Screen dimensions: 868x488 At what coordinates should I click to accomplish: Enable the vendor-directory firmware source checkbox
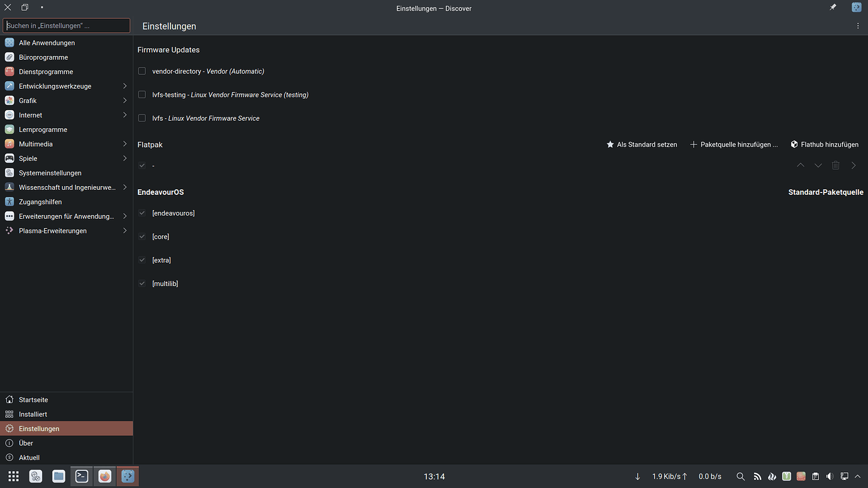(x=142, y=70)
